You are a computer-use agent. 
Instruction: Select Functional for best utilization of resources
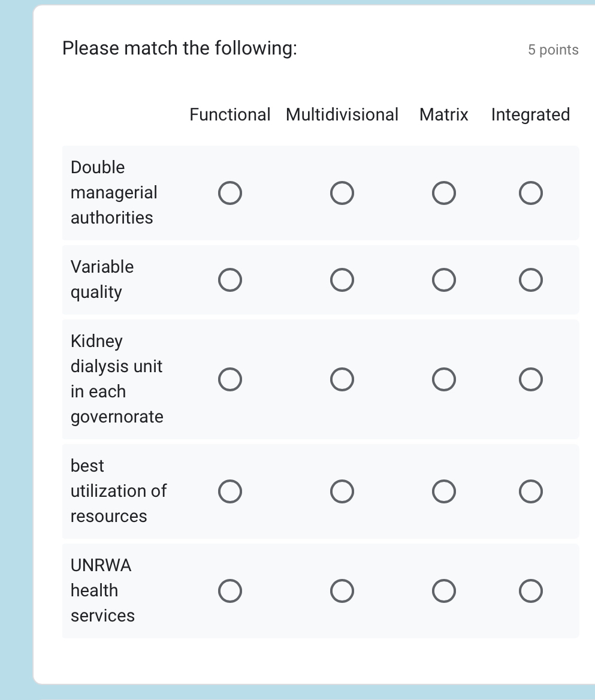point(230,491)
